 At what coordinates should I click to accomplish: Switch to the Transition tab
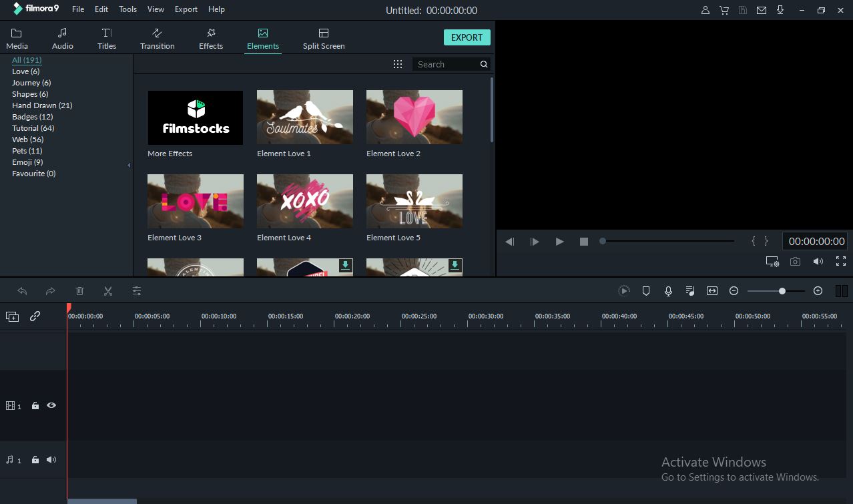pos(157,37)
